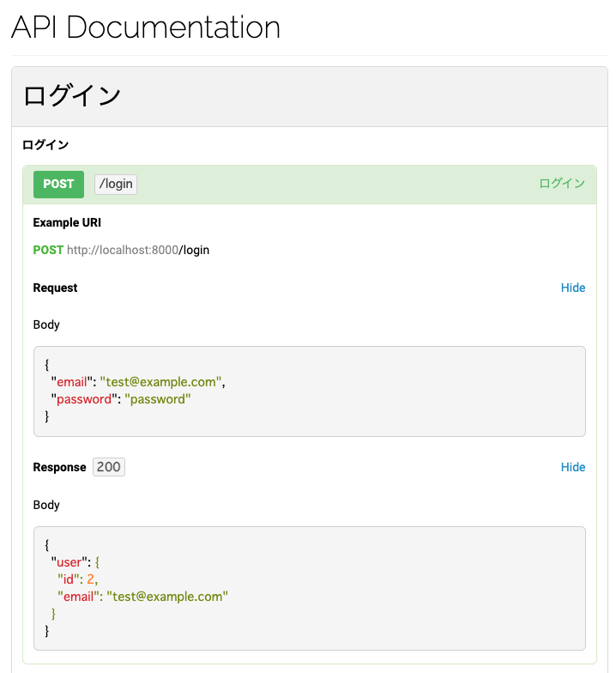The image size is (616, 673).
Task: Click the API Documentation title
Action: click(x=146, y=27)
